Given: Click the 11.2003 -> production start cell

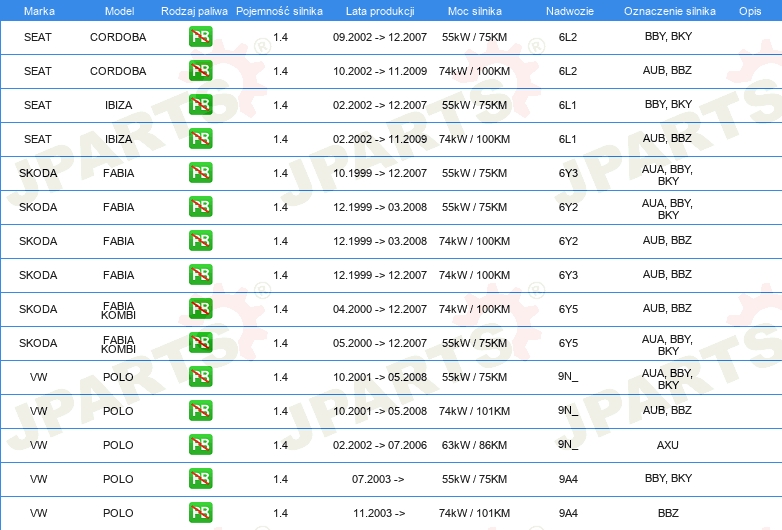Looking at the screenshot, I should [379, 513].
